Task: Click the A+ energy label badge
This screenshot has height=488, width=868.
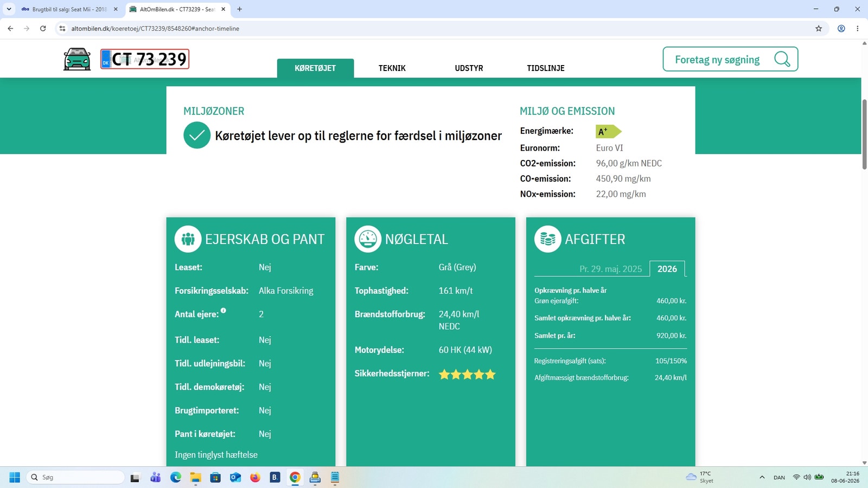Action: pos(609,131)
